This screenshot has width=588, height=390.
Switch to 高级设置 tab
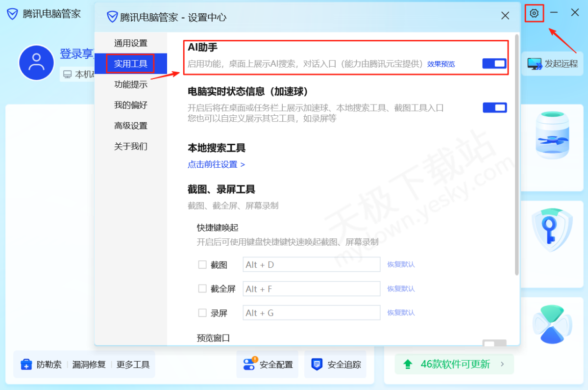130,126
